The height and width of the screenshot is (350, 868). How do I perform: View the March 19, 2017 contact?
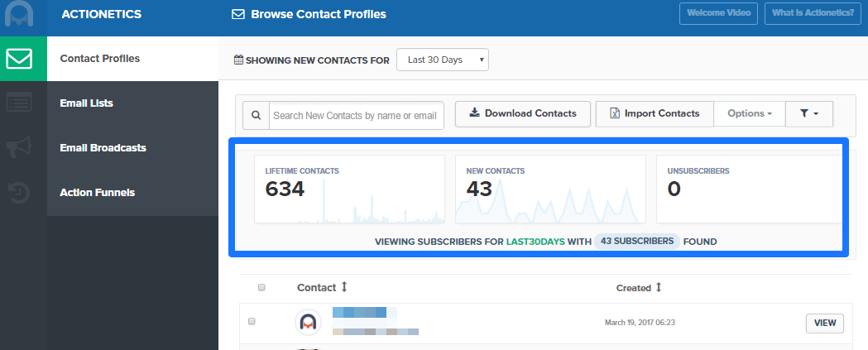(825, 323)
